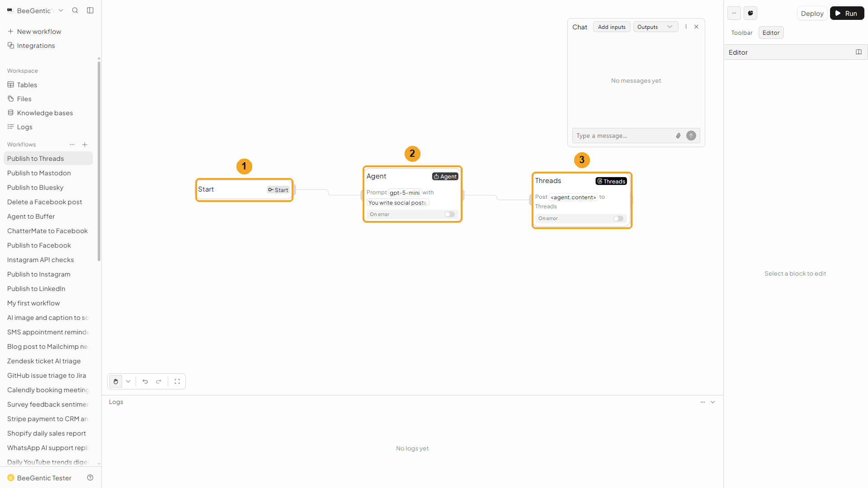Image resolution: width=868 pixels, height=488 pixels.
Task: Expand pan tool mode chevron
Action: [x=128, y=381]
